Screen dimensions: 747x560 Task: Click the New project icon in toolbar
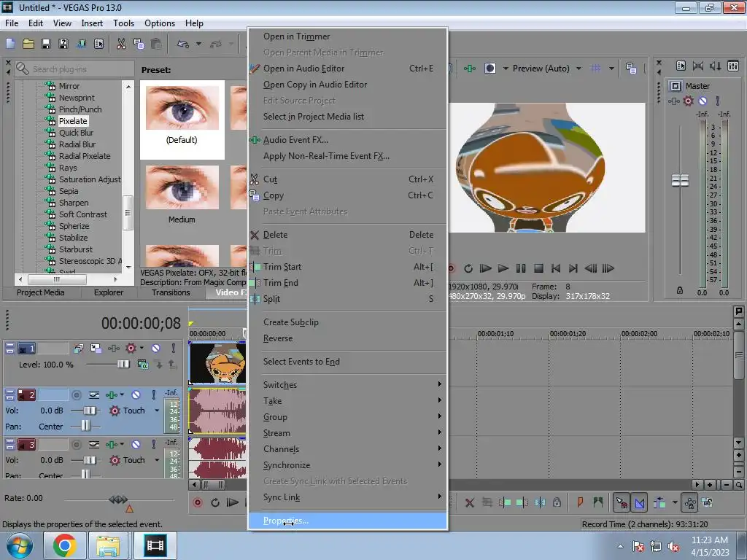(x=10, y=44)
